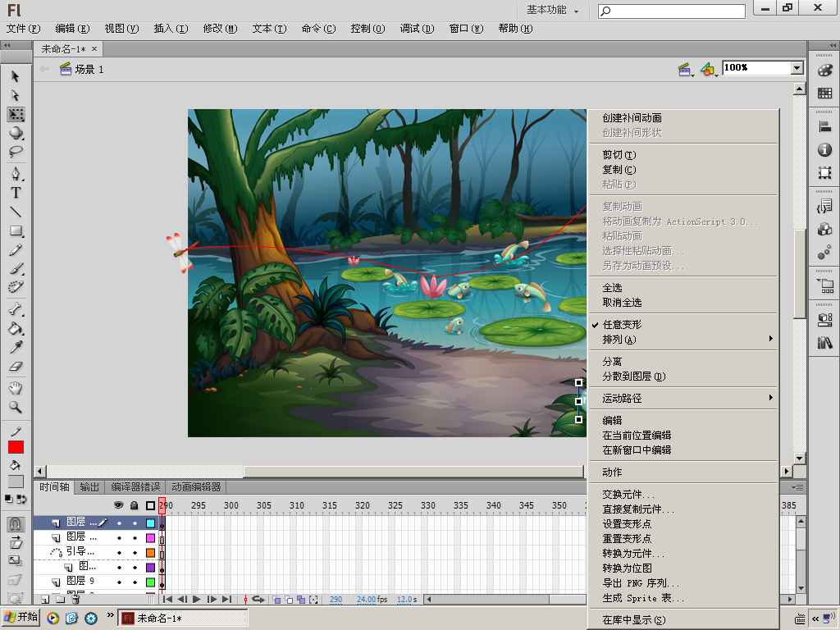The height and width of the screenshot is (630, 840).
Task: Toggle timeline loop playback button
Action: point(258,600)
